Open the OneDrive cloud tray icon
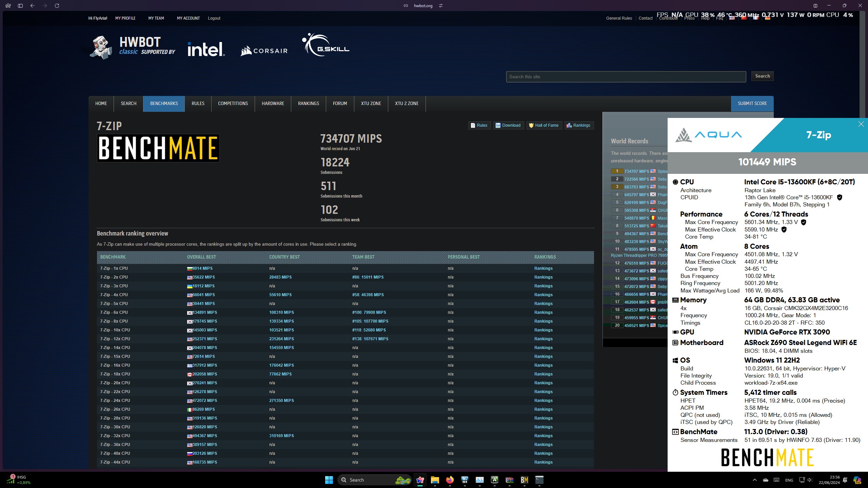This screenshot has height=488, width=868. point(766,480)
